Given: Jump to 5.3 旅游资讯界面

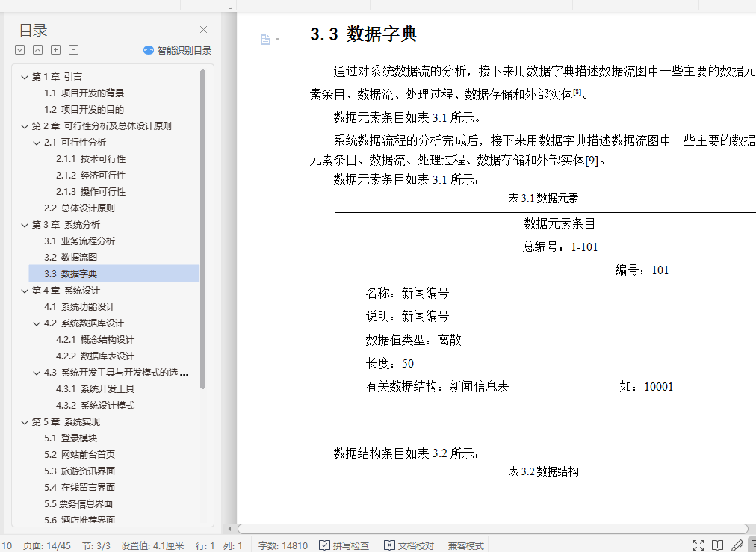Looking at the screenshot, I should click(x=79, y=471).
